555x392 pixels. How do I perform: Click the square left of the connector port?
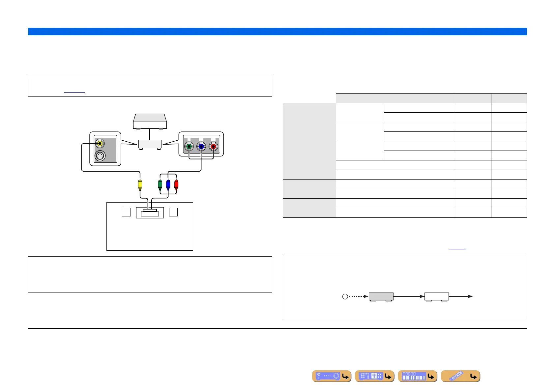click(127, 212)
